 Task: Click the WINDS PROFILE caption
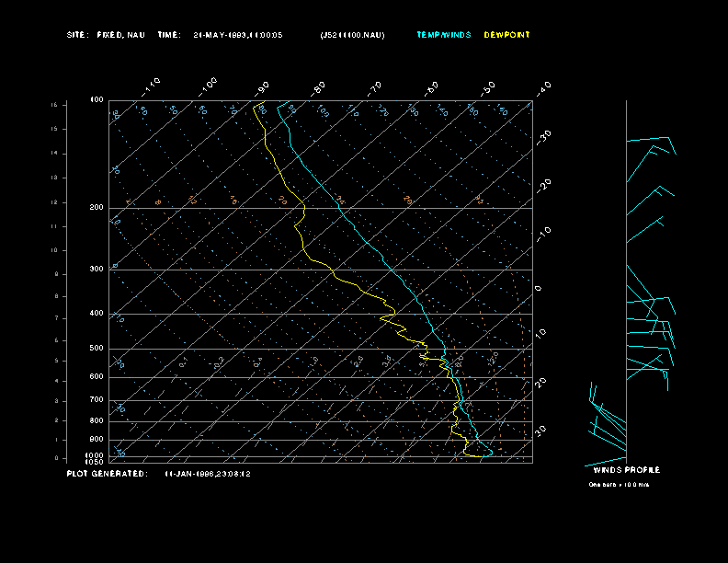pos(626,470)
